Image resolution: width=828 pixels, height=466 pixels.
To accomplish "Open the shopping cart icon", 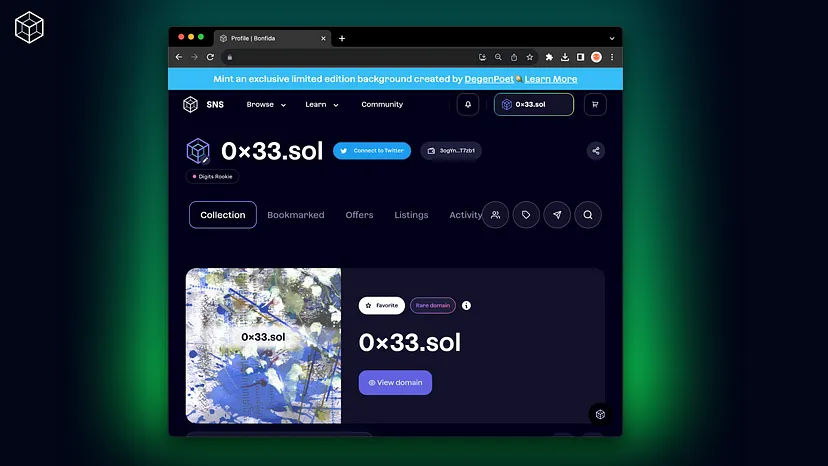I will 595,105.
